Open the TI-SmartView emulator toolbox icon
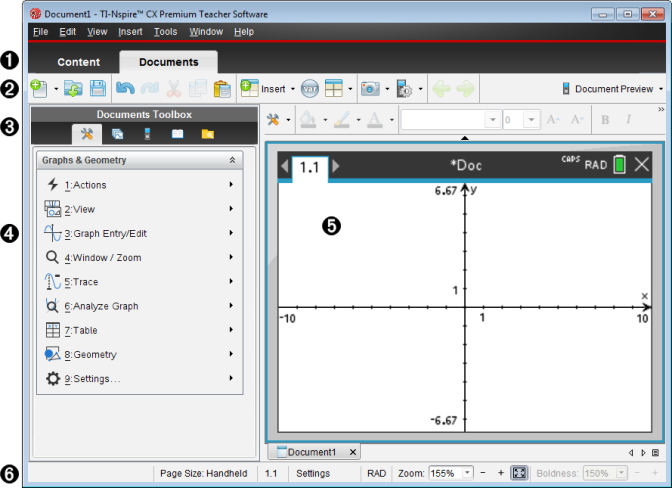This screenshot has height=488, width=672. [x=147, y=134]
